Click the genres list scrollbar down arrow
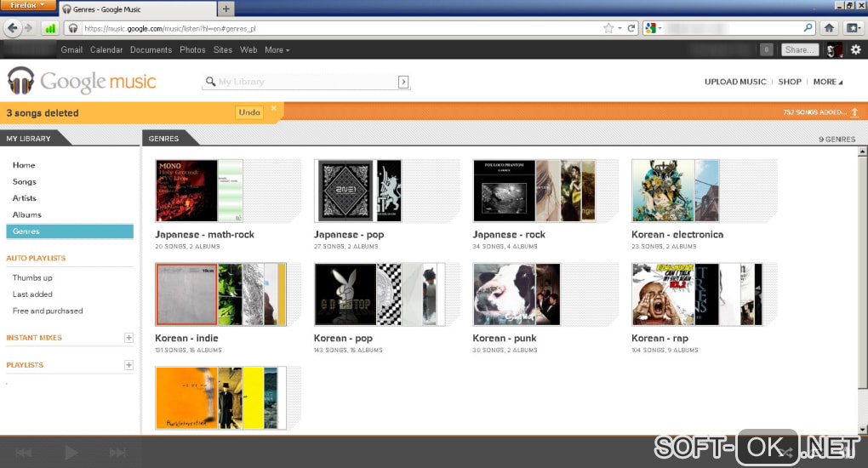Viewport: 868px width, 468px height. 862,429
